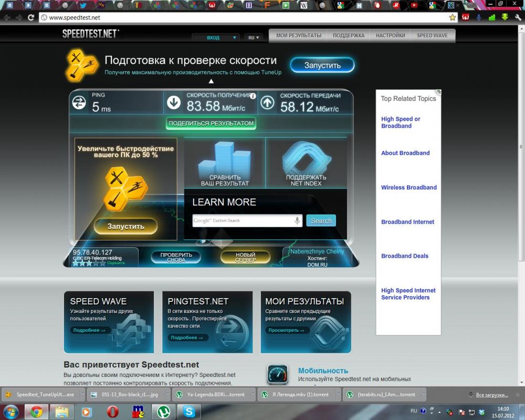Expand options for Я Легенда.mkv (1).torrent download
This screenshot has height=420, width=525.
pyautogui.click(x=339, y=394)
